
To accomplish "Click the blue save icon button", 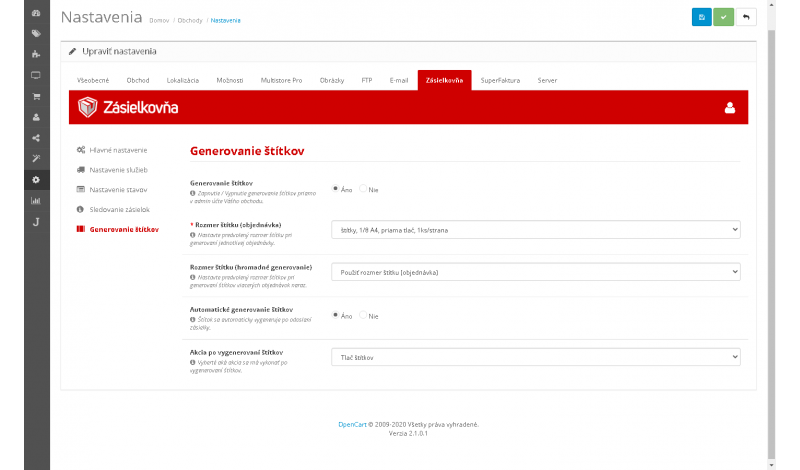I will point(702,17).
